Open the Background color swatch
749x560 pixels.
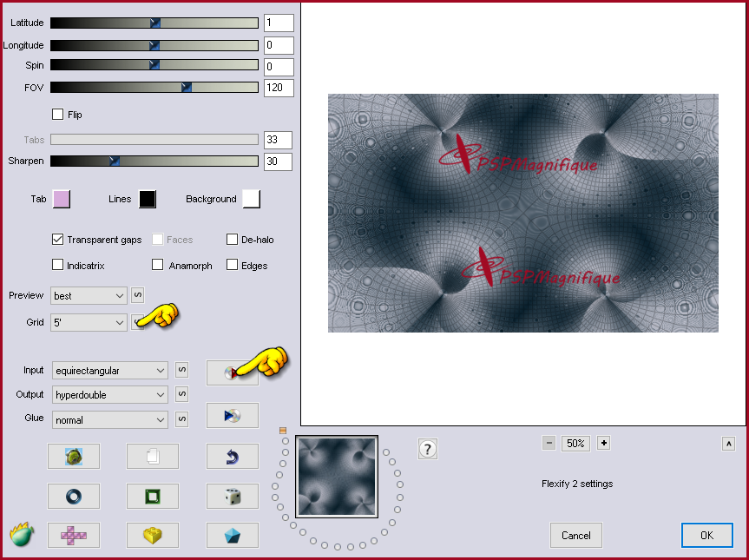tap(252, 199)
